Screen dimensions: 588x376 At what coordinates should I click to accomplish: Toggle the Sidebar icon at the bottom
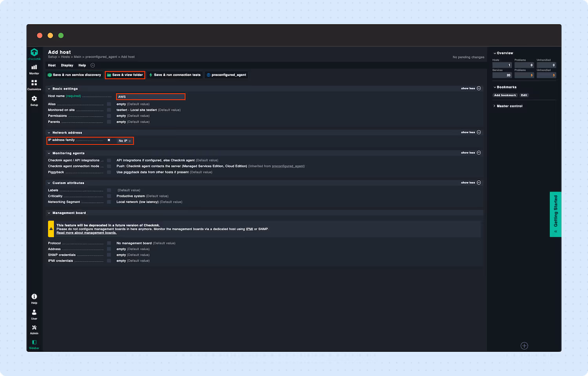click(34, 342)
